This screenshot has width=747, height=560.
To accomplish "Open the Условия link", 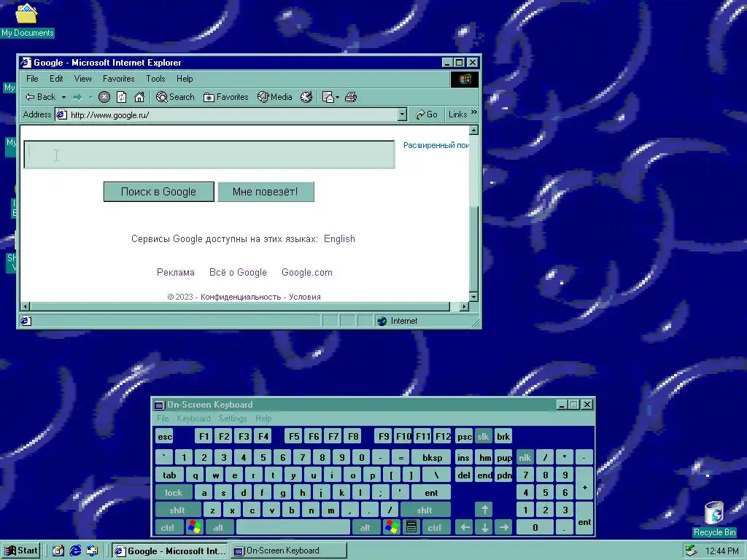I will (305, 297).
